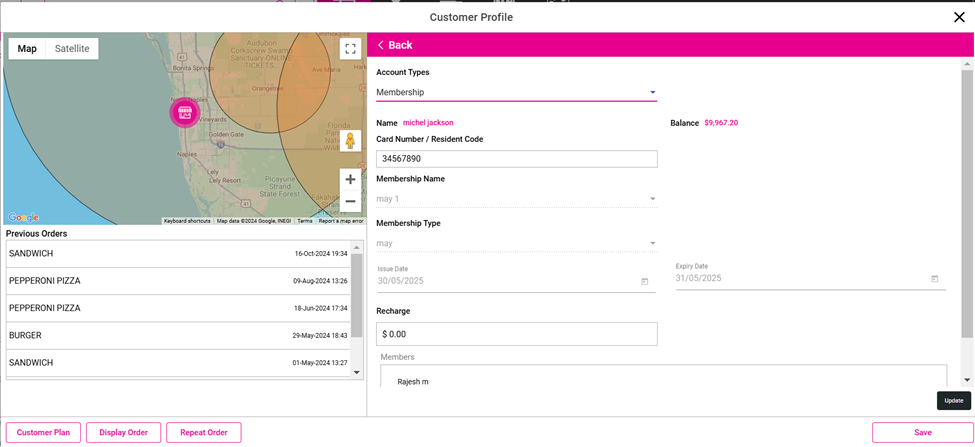Zoom in on the map
Image resolution: width=975 pixels, height=447 pixels.
pyautogui.click(x=350, y=180)
